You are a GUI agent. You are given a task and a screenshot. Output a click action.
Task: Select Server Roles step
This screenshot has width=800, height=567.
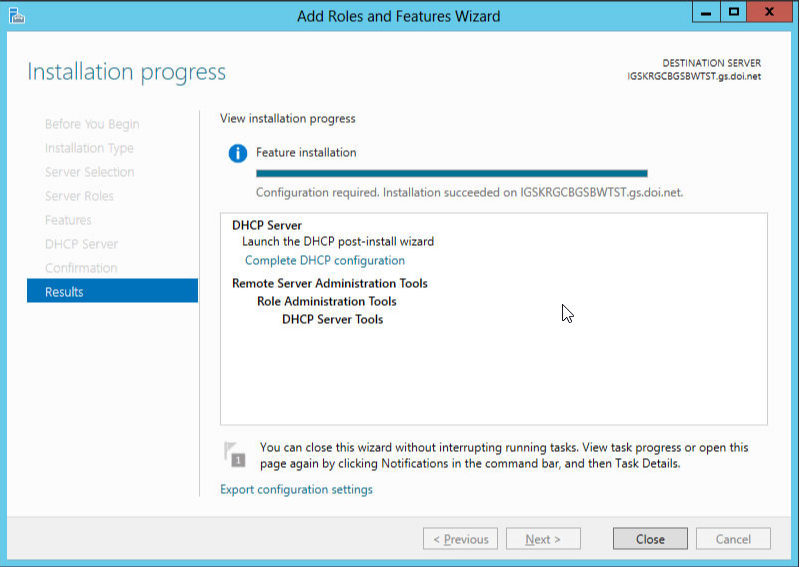pyautogui.click(x=79, y=196)
